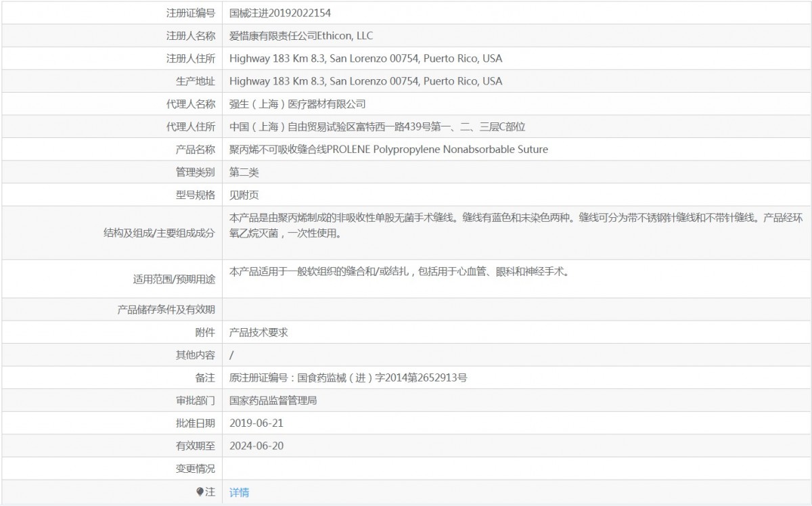Click the marker icon beside 注 label

[x=200, y=492]
